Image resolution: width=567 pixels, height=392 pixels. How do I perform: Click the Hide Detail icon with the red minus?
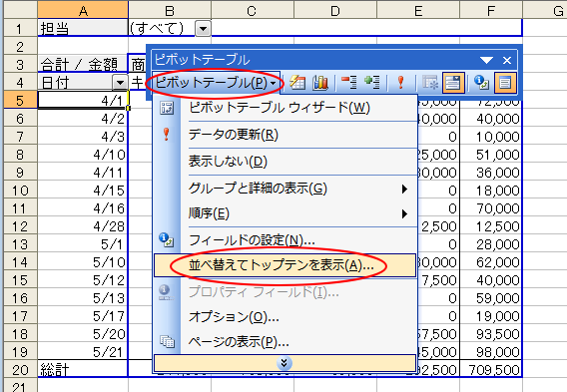click(349, 83)
